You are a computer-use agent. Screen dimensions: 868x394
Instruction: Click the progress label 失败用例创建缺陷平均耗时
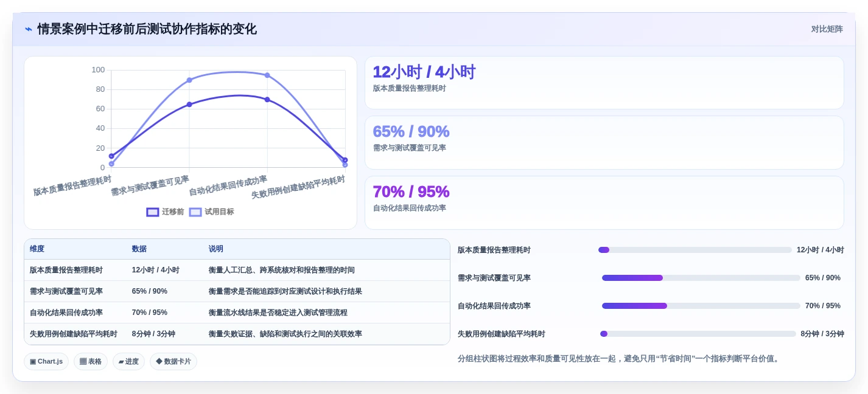click(x=502, y=334)
